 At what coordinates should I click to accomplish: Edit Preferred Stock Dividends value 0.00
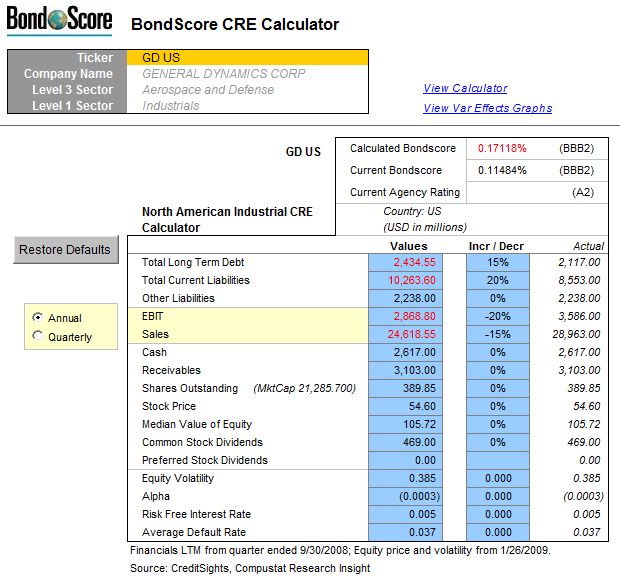pos(405,461)
